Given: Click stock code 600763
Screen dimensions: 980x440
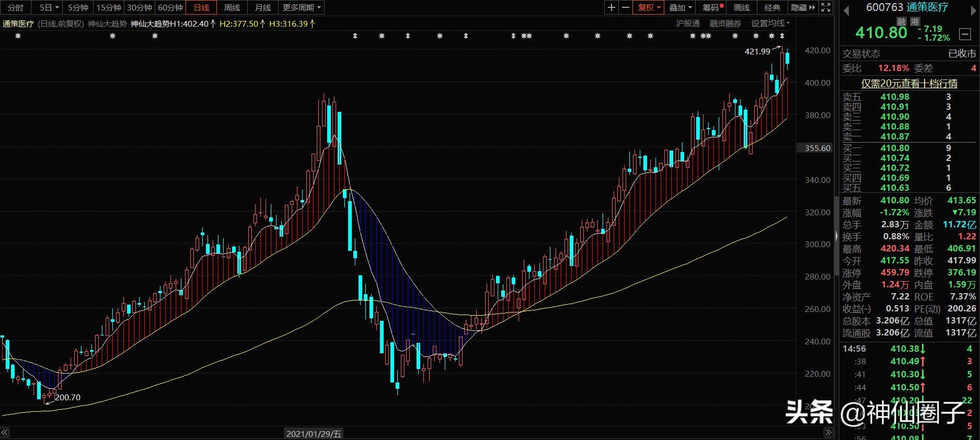Looking at the screenshot, I should click(885, 7).
